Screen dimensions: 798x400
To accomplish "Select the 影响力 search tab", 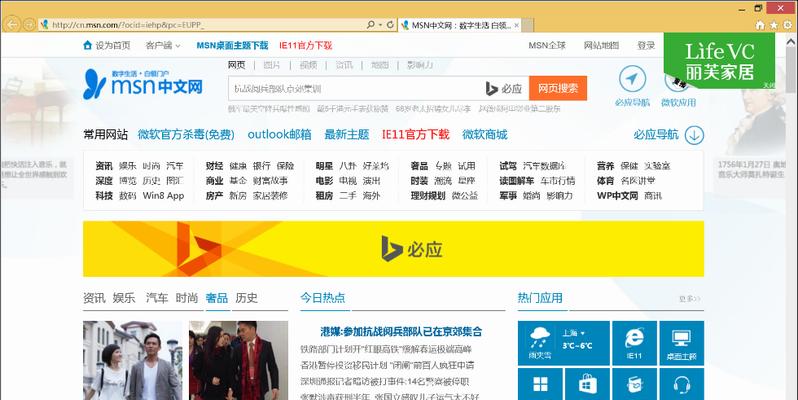I will [x=420, y=65].
